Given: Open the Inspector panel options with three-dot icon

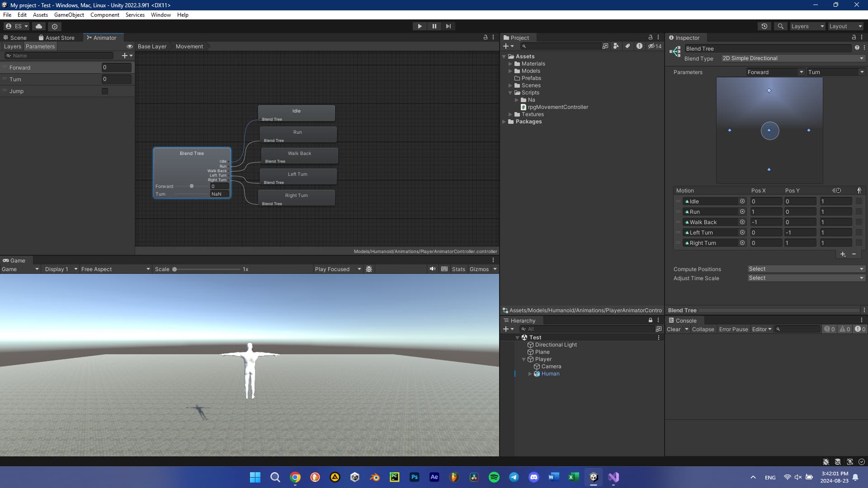Looking at the screenshot, I should pyautogui.click(x=863, y=38).
